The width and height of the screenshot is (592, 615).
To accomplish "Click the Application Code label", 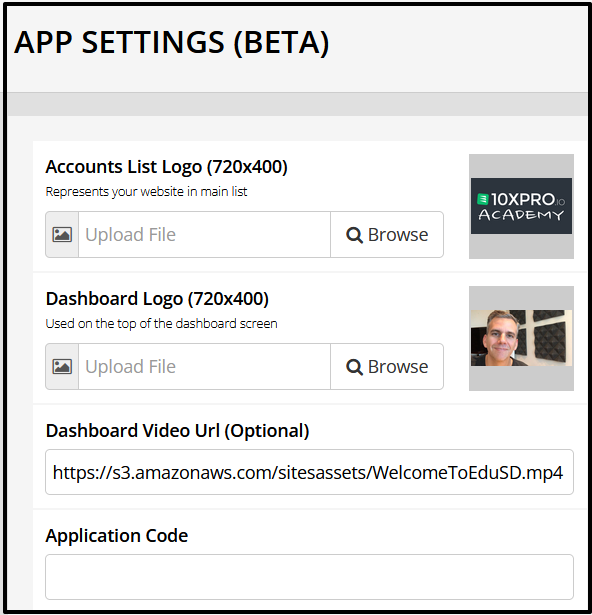I will tap(117, 536).
